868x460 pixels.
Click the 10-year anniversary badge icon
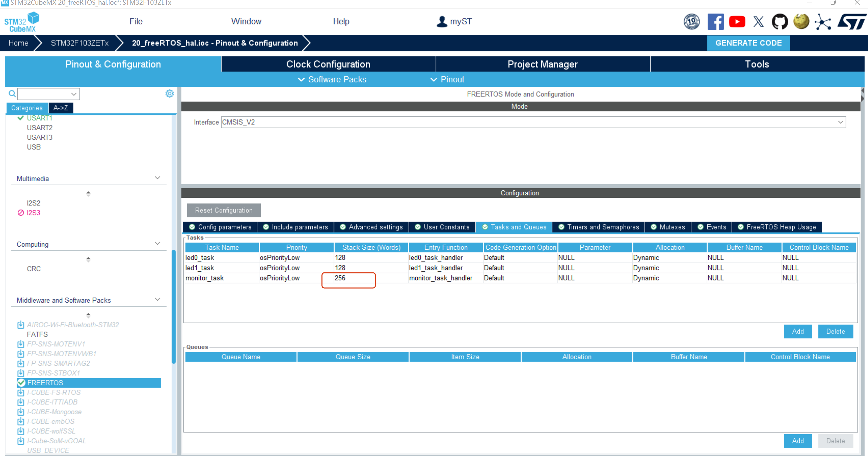tap(691, 22)
